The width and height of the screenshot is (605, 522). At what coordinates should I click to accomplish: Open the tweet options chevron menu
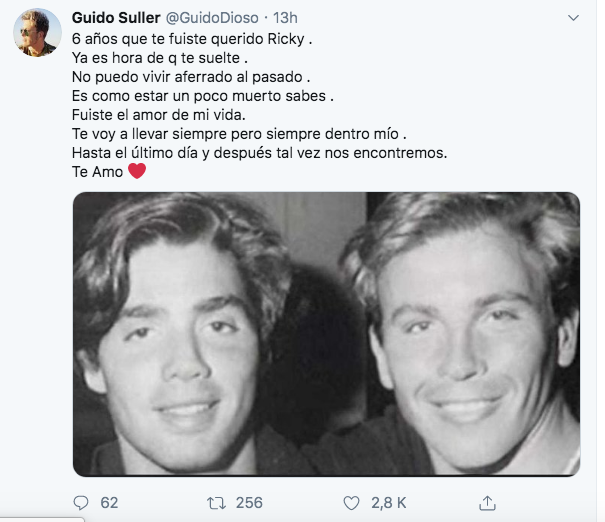tap(573, 18)
